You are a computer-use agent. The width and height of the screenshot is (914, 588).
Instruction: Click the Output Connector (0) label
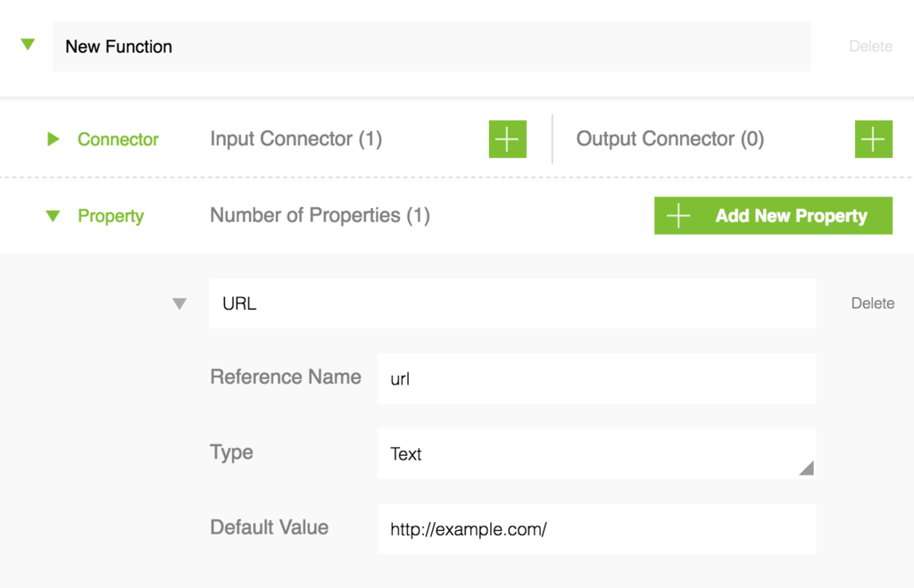pos(669,139)
